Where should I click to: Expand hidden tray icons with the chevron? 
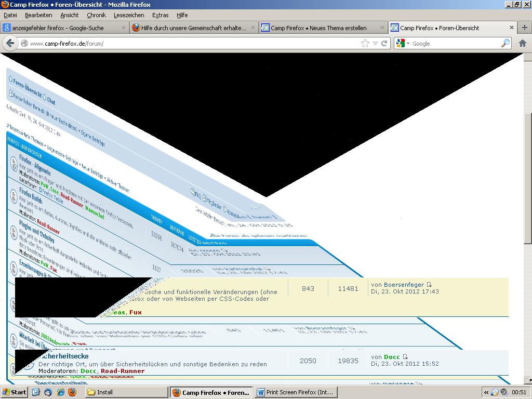[486, 392]
